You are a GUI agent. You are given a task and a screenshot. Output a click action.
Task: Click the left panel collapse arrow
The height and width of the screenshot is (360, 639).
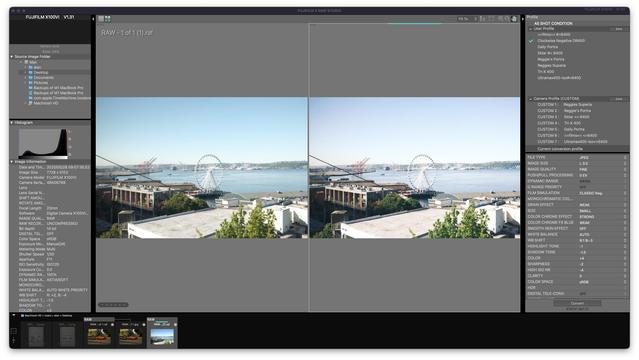(x=93, y=19)
